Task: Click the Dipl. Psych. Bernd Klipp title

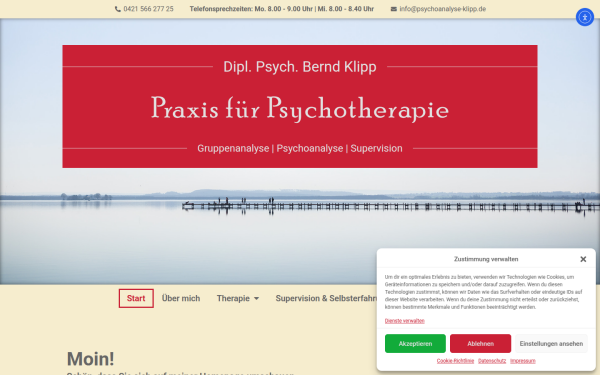Action: click(x=300, y=67)
